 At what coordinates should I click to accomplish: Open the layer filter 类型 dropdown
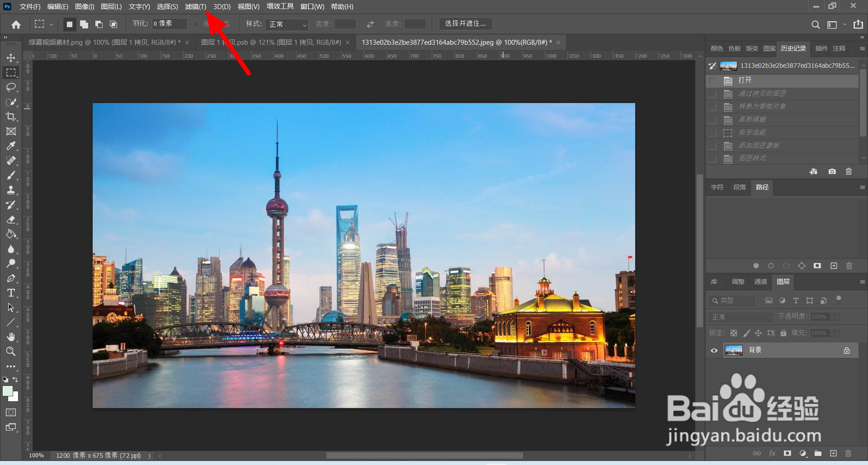pyautogui.click(x=732, y=301)
